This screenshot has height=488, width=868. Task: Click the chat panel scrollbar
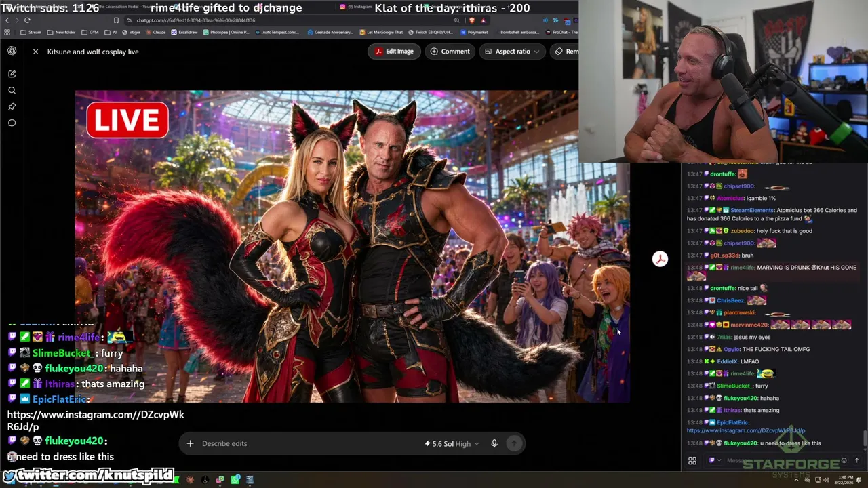pos(865,438)
